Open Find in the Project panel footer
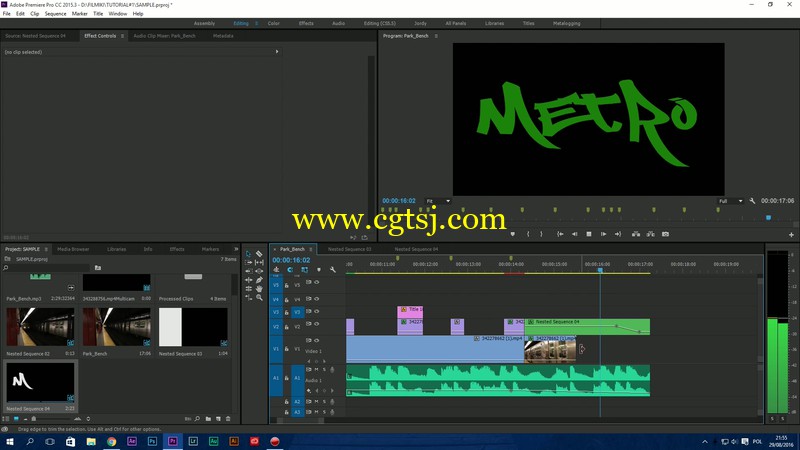 197,419
